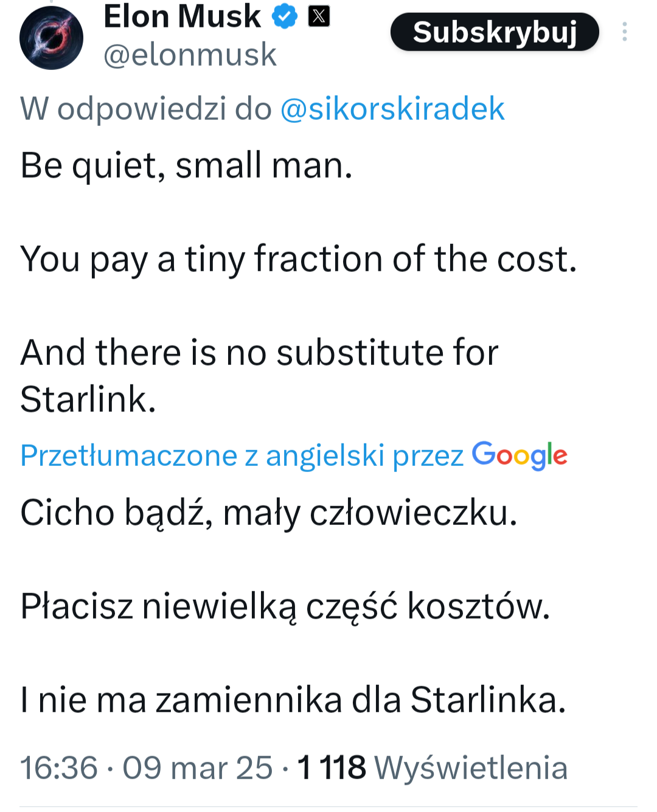Click the "Płacisz niewielką część kosztów." line
This screenshot has height=812, width=657.
point(285,606)
